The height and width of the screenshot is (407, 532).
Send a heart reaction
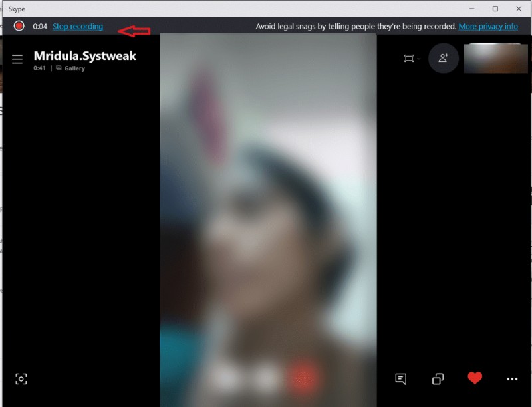pos(474,378)
